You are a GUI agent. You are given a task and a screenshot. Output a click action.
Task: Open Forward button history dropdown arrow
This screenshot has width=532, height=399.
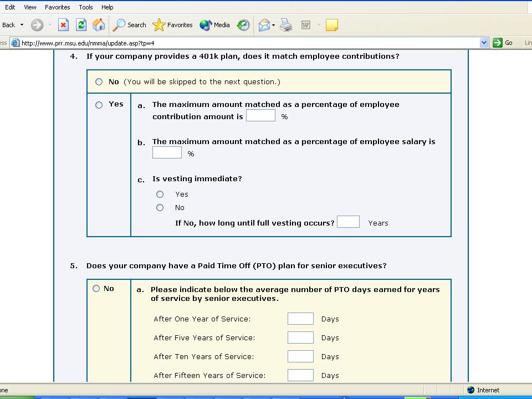click(50, 25)
